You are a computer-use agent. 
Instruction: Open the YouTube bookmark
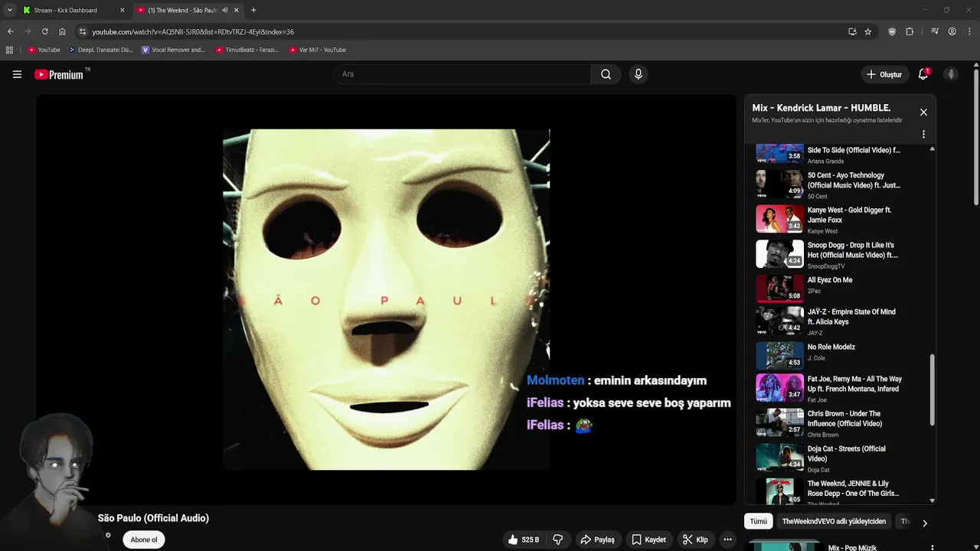[44, 50]
